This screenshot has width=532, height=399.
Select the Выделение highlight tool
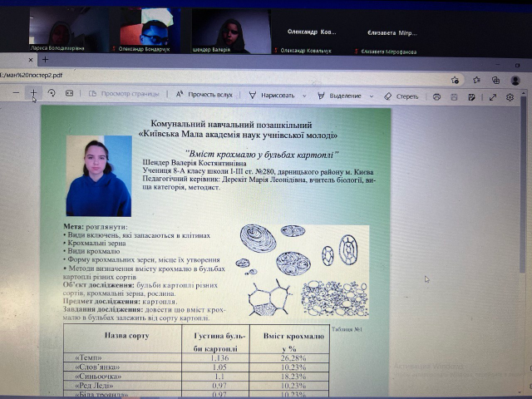pyautogui.click(x=339, y=96)
